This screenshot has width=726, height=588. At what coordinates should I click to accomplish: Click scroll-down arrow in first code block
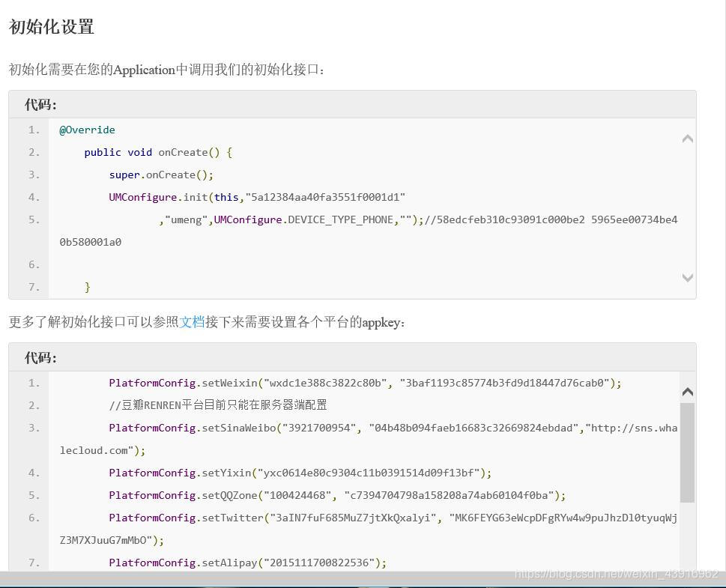(688, 277)
